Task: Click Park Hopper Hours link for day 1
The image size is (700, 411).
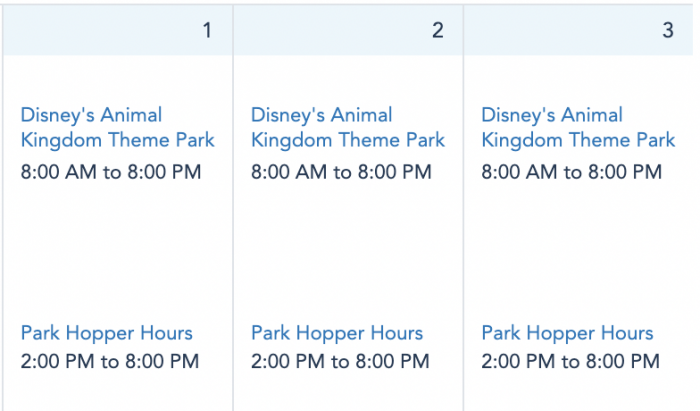Action: 107,333
